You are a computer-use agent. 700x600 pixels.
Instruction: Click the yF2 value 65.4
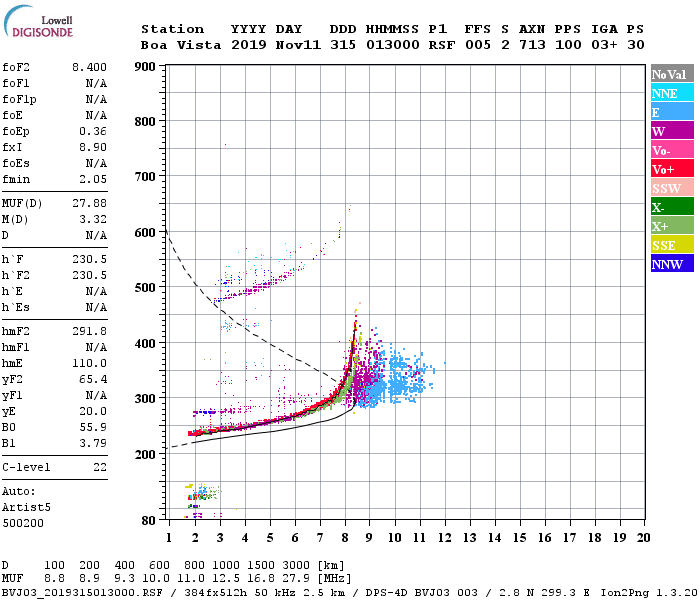(93, 379)
